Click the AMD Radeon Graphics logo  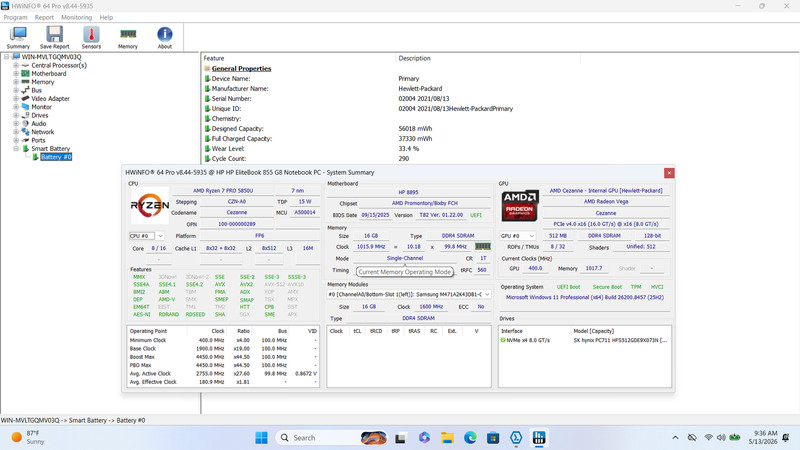(519, 205)
